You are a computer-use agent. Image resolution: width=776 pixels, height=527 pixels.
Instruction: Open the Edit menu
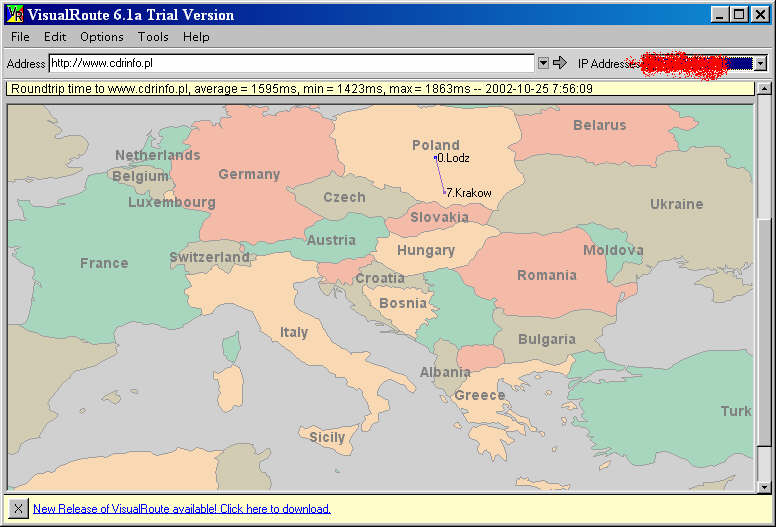click(x=55, y=37)
